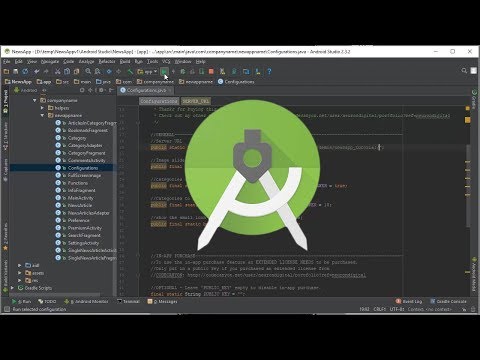Click the Copy toolbar icon
Image resolution: width=480 pixels, height=360 pixels.
67,71
